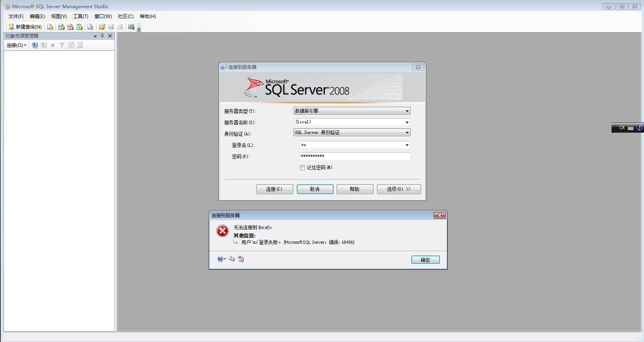
Task: Expand the 连接(O) dropdown in Object Explorer
Action: pyautogui.click(x=16, y=45)
